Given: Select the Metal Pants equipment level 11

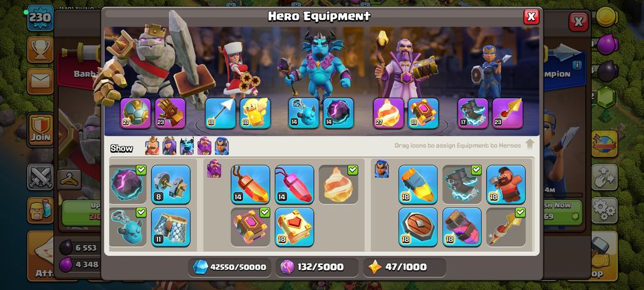Looking at the screenshot, I should pos(170,227).
